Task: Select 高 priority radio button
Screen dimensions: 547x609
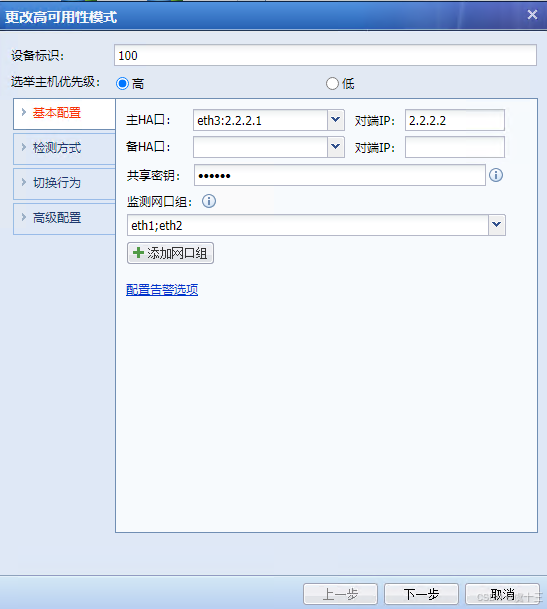Action: [122, 84]
